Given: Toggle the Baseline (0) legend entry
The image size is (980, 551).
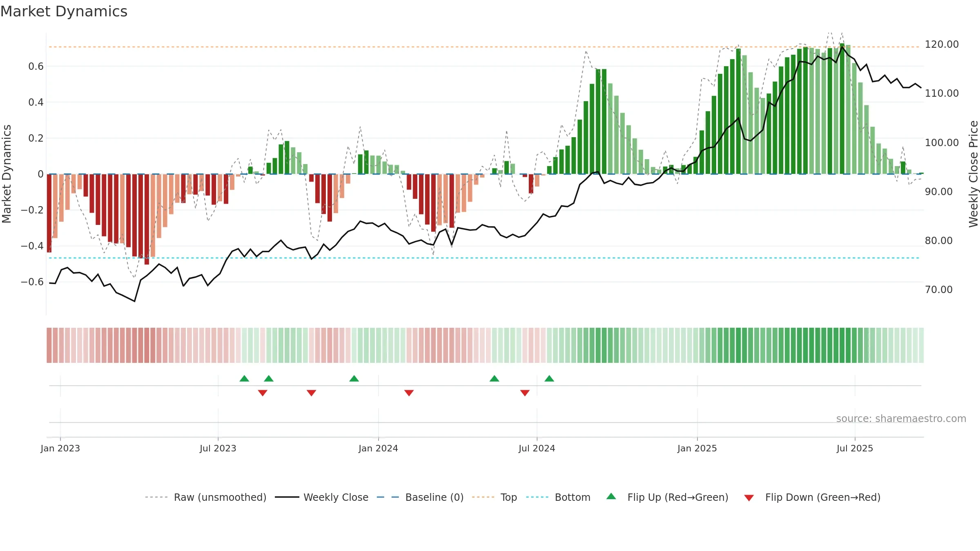Looking at the screenshot, I should [x=420, y=497].
